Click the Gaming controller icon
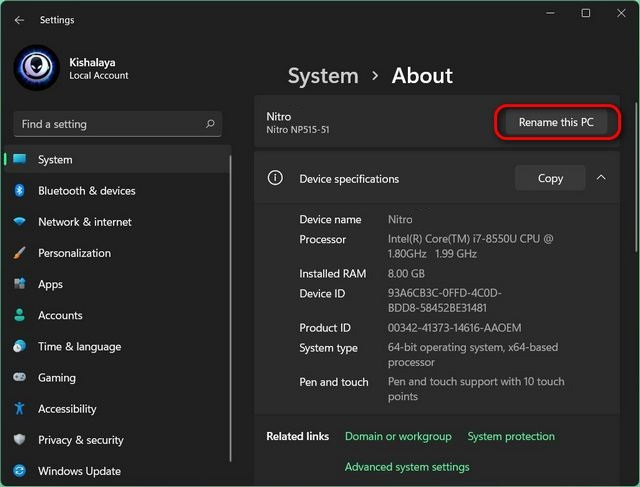 (x=19, y=377)
